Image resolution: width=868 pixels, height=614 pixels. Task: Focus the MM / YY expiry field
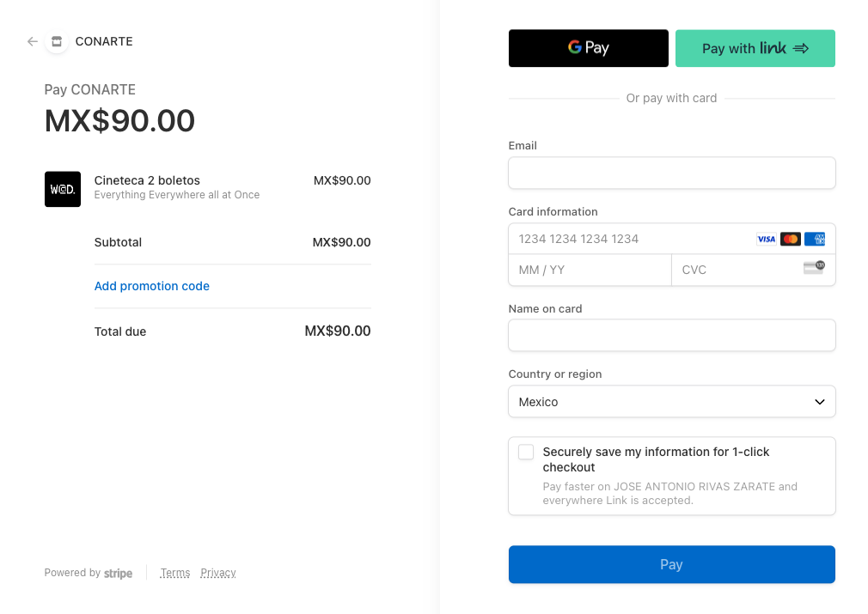[x=590, y=270]
